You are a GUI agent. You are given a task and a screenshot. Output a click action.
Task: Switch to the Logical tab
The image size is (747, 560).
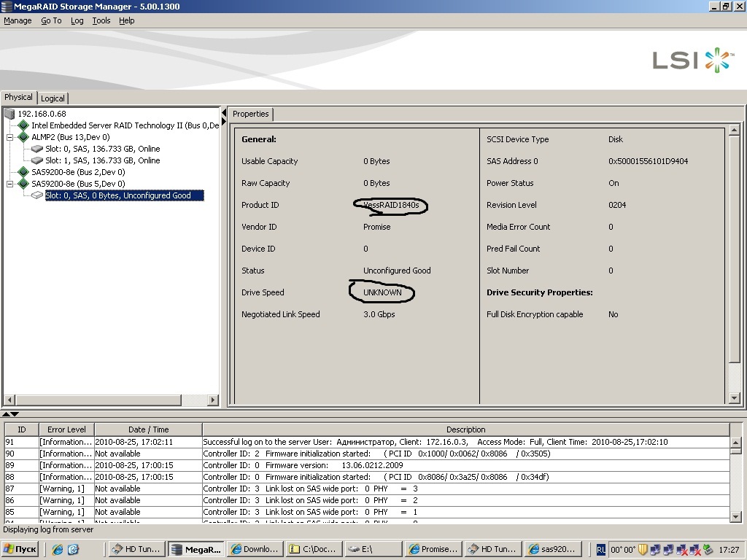click(x=53, y=98)
